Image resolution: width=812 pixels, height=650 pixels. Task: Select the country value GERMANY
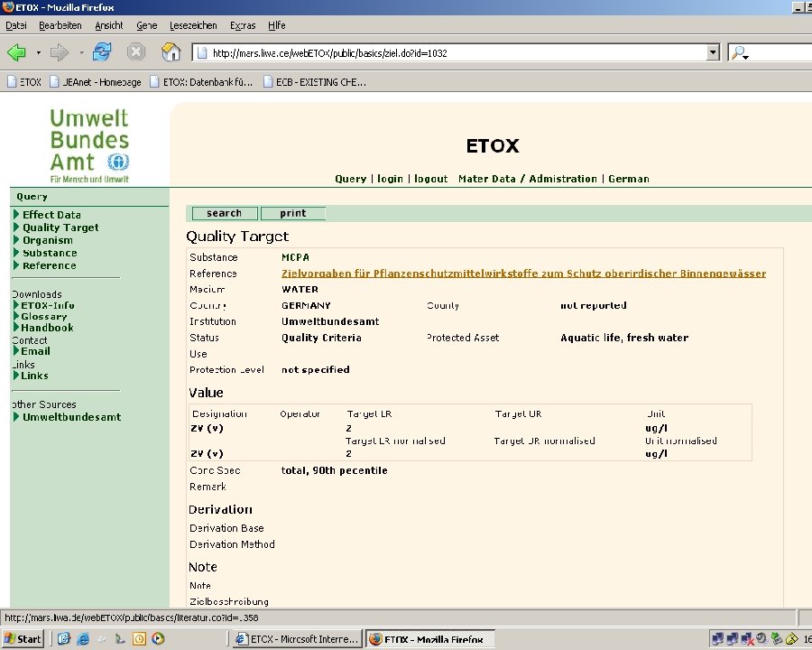306,305
